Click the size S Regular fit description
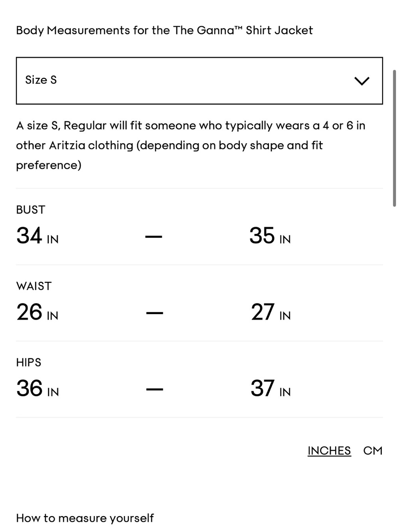Image resolution: width=399 pixels, height=532 pixels. (x=191, y=145)
